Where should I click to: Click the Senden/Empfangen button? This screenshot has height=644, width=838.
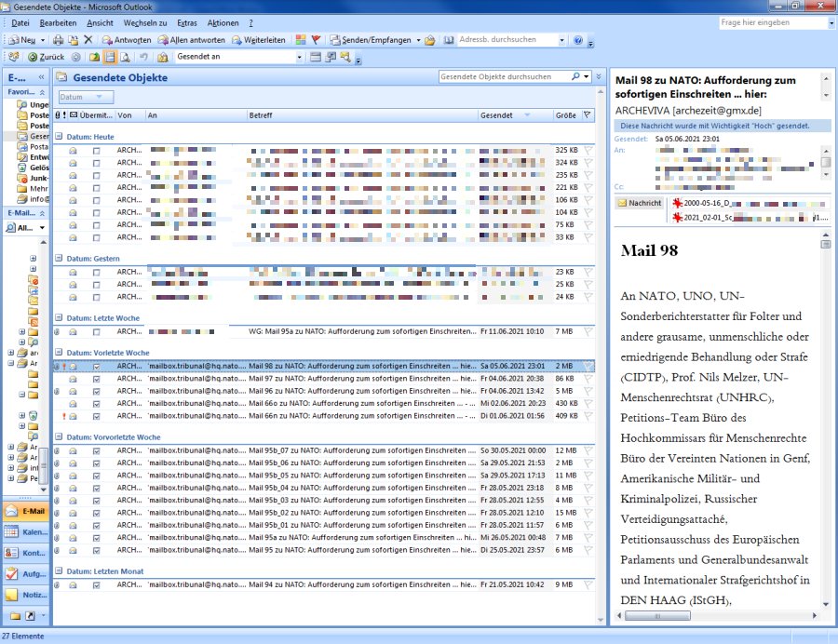point(371,40)
